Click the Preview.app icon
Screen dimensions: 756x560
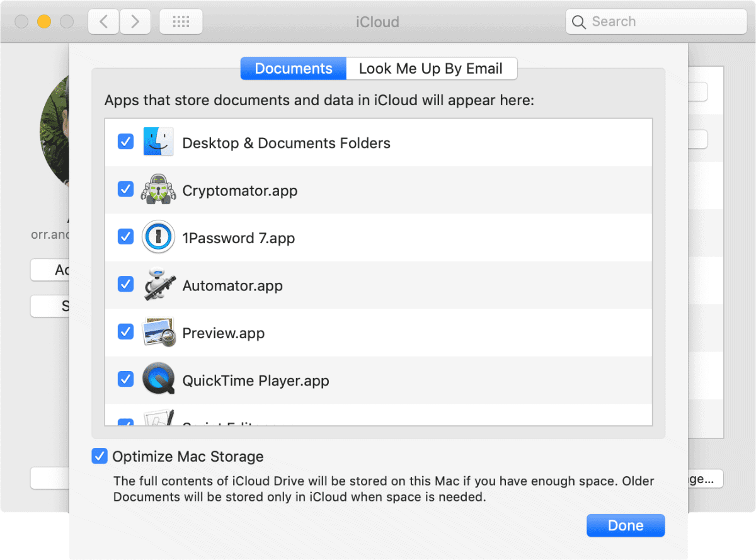[158, 333]
